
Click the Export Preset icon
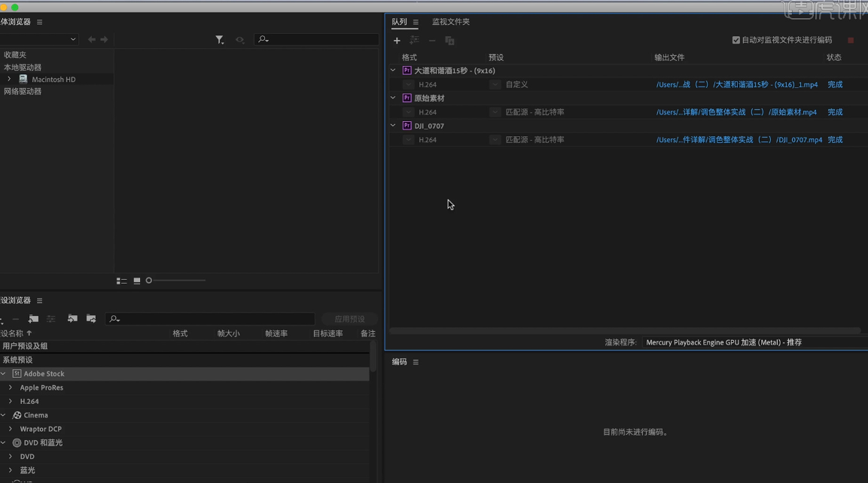coord(90,318)
